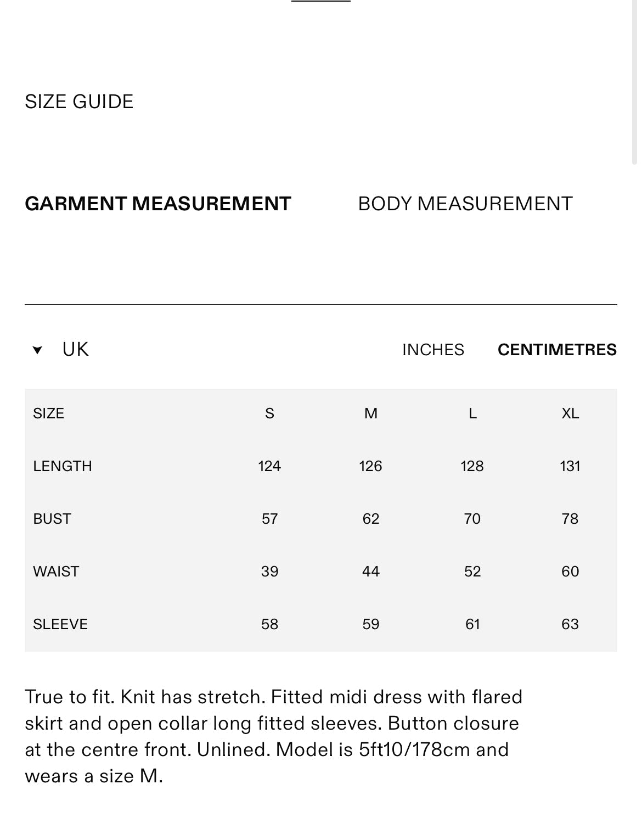Image resolution: width=642 pixels, height=840 pixels.
Task: Select the GARMENT MEASUREMENT tab
Action: (158, 204)
